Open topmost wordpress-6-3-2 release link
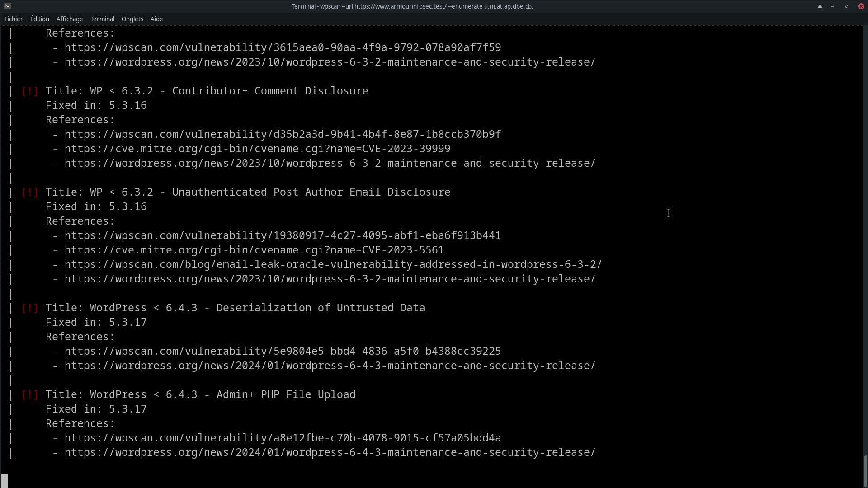Viewport: 868px width, 488px height. click(330, 62)
